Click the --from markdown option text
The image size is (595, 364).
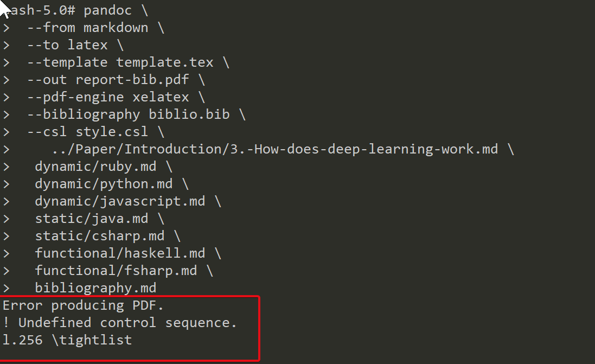coord(88,28)
